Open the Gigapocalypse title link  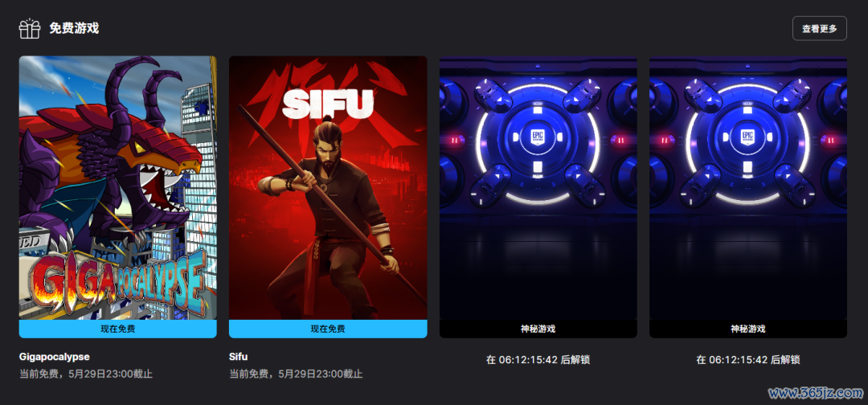click(x=55, y=357)
